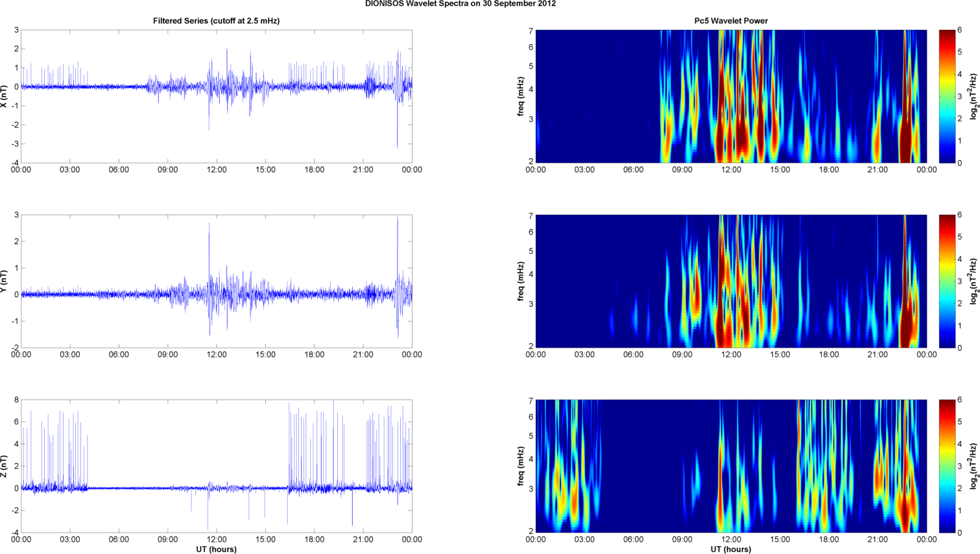The width and height of the screenshot is (980, 554).
Task: Click the colorbar beside the top spectrogram
Action: [x=947, y=97]
